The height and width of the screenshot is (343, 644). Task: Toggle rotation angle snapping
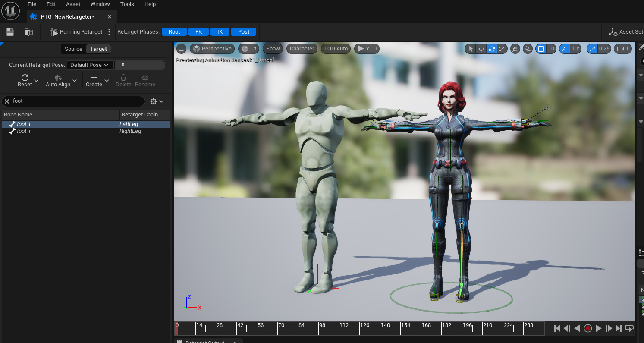click(x=565, y=49)
